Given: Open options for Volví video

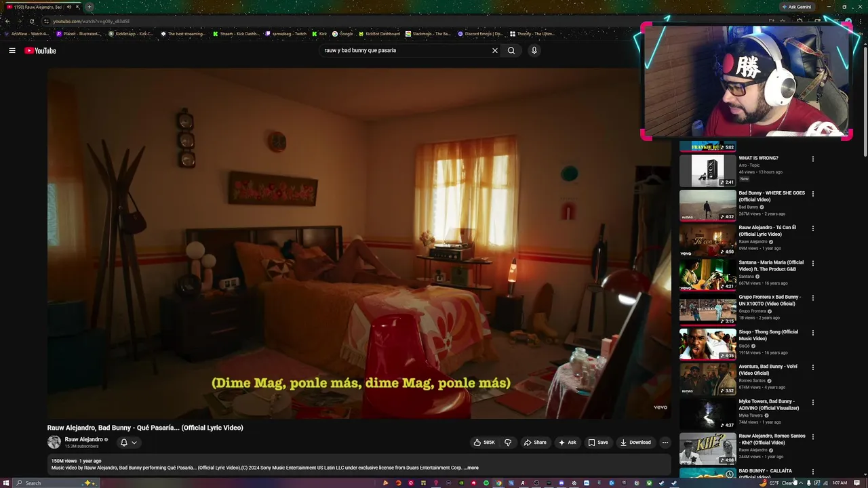Looking at the screenshot, I should [x=812, y=367].
